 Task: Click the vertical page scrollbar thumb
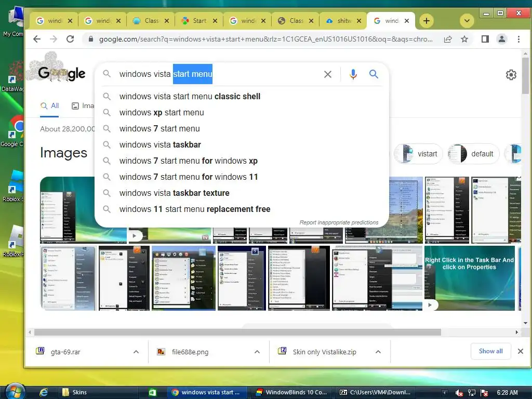click(525, 75)
